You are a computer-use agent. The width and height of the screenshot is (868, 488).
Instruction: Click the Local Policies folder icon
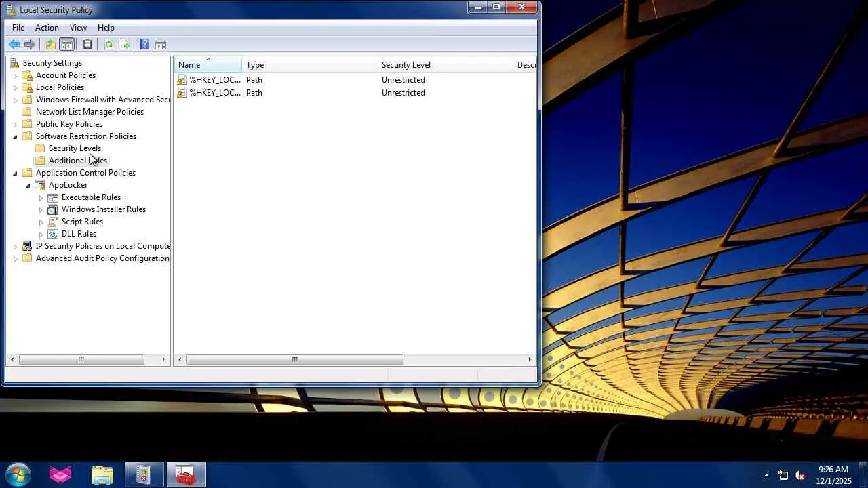pos(27,87)
